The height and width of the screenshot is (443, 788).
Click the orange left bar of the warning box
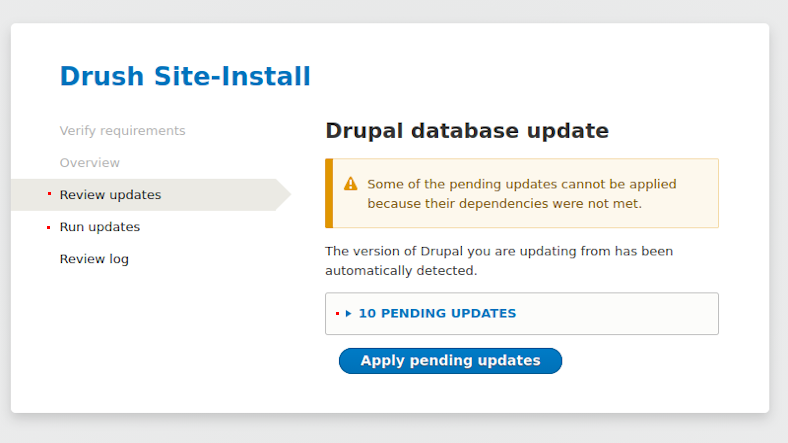point(329,193)
